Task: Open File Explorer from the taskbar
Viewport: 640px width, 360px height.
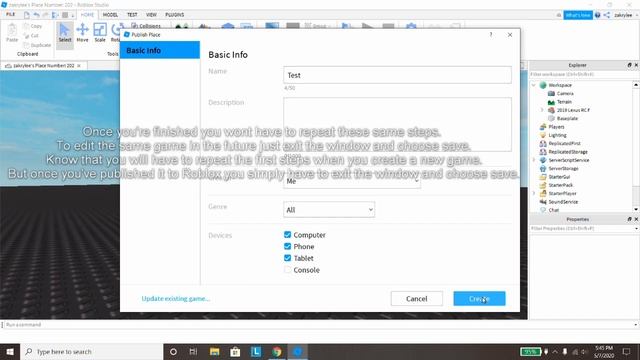Action: (215, 351)
